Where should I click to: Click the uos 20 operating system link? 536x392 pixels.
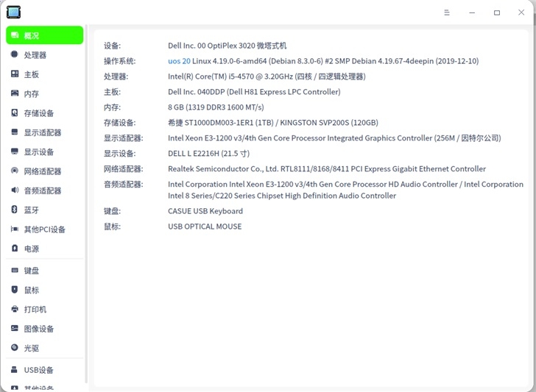179,61
